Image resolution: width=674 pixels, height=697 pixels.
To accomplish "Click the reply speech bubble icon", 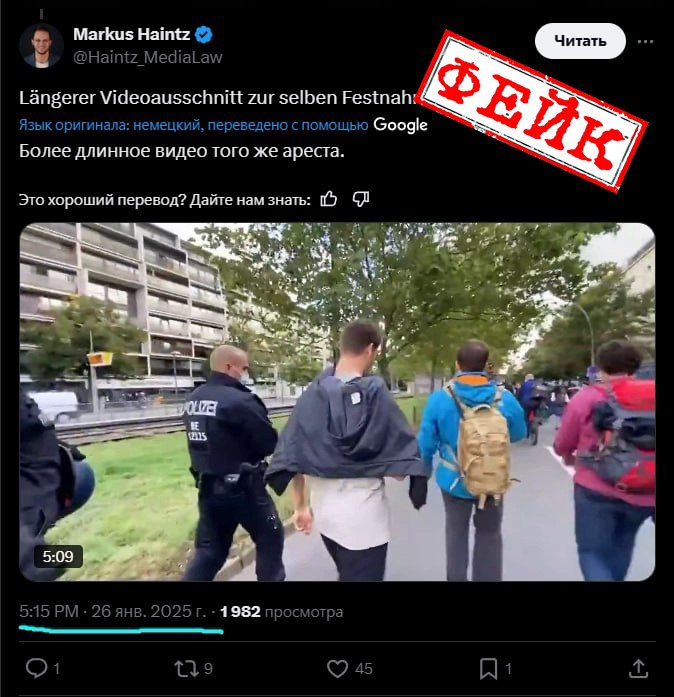I will pos(36,668).
